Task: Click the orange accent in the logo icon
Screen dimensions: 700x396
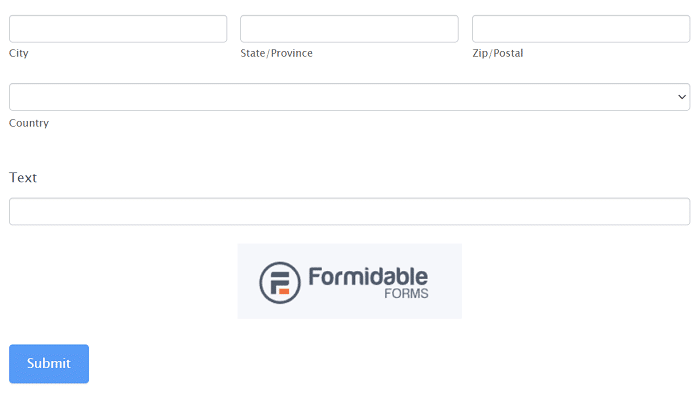Action: [284, 292]
